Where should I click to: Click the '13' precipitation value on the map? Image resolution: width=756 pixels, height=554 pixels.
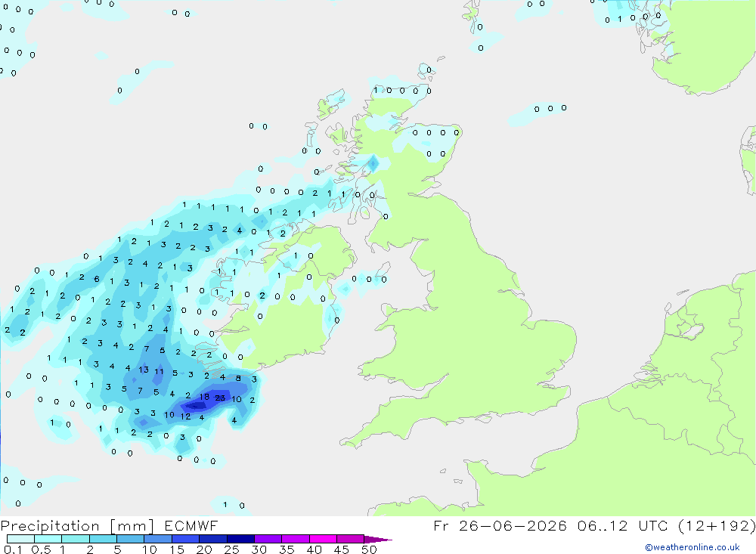pos(144,370)
